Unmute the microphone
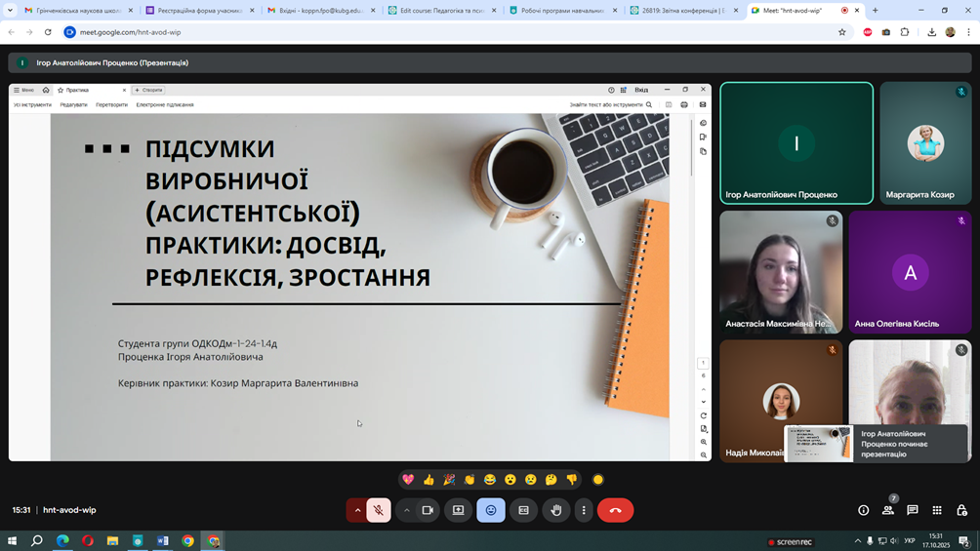Image resolution: width=980 pixels, height=551 pixels. (x=379, y=510)
